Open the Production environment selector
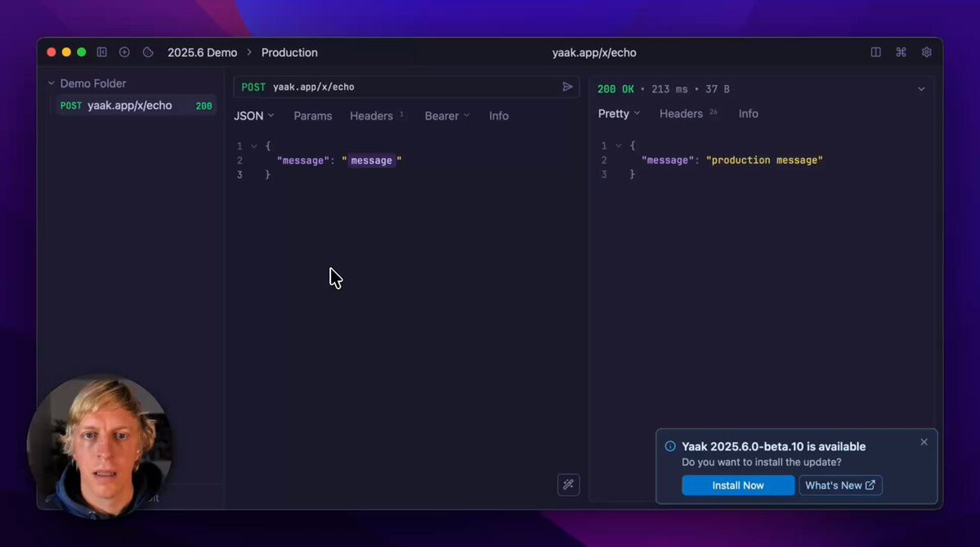 click(x=289, y=52)
